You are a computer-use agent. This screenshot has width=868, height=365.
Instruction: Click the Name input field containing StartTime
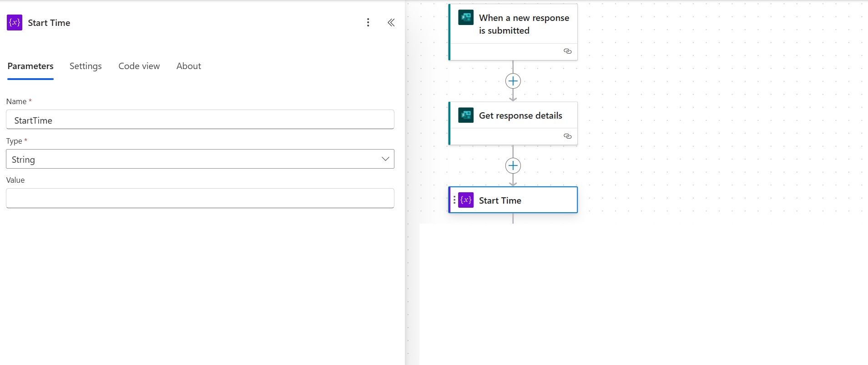click(200, 120)
